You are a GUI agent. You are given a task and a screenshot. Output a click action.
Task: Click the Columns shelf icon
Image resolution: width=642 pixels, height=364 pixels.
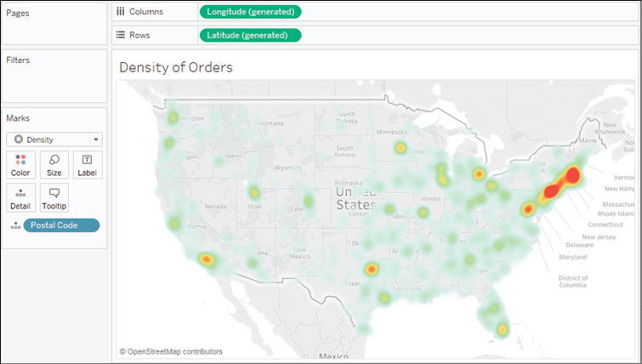pos(120,12)
